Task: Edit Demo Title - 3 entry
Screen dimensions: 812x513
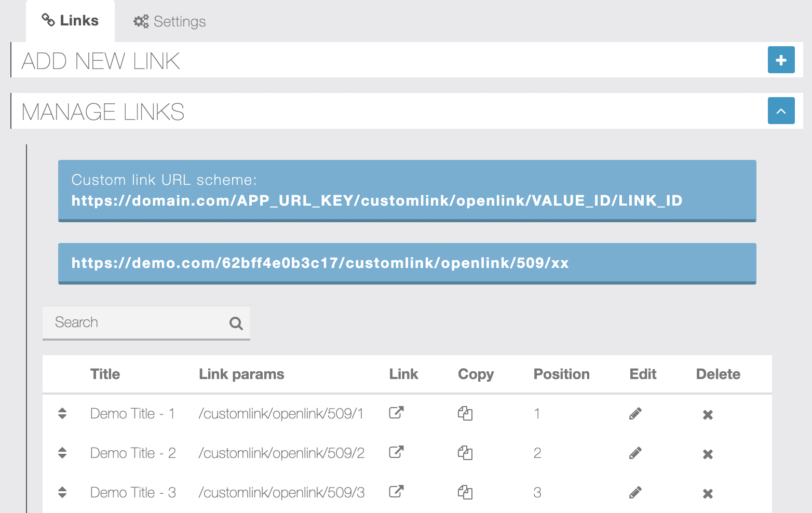Action: [x=635, y=492]
